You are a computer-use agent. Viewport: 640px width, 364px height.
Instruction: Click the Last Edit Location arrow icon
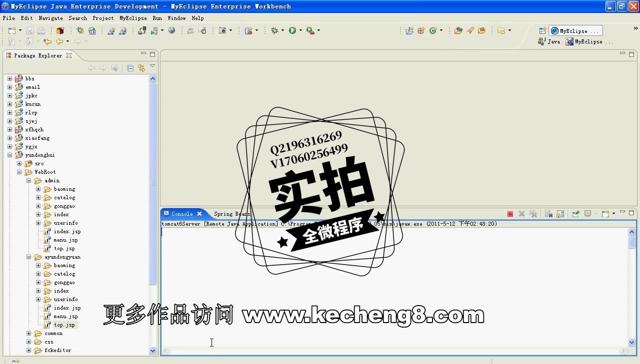47,42
